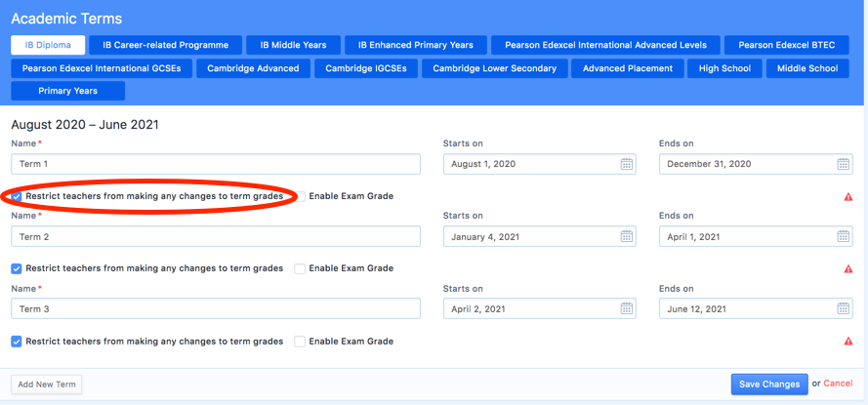Open calendar picker for Term 3 start date

pyautogui.click(x=627, y=308)
